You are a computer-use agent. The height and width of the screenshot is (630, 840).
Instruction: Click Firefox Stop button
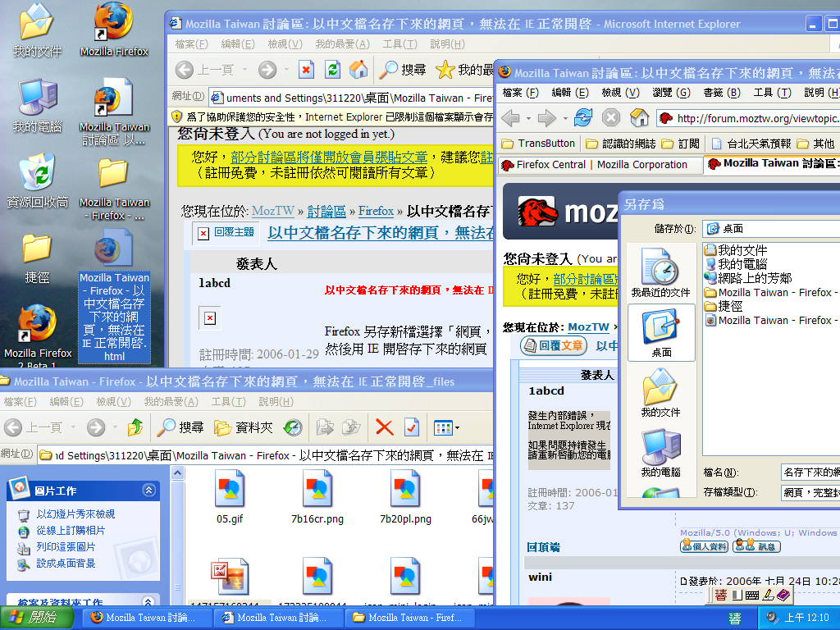point(610,117)
